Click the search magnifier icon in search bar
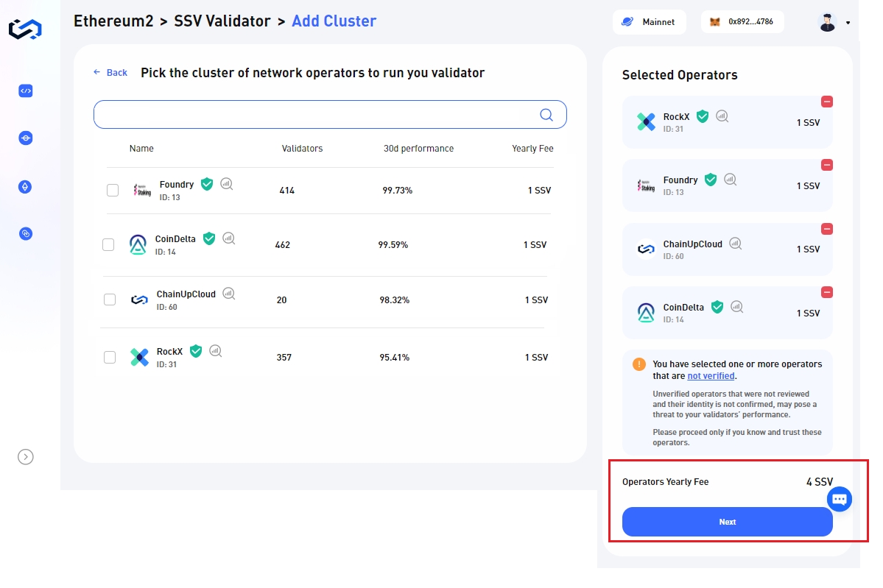883x588 pixels. tap(546, 115)
